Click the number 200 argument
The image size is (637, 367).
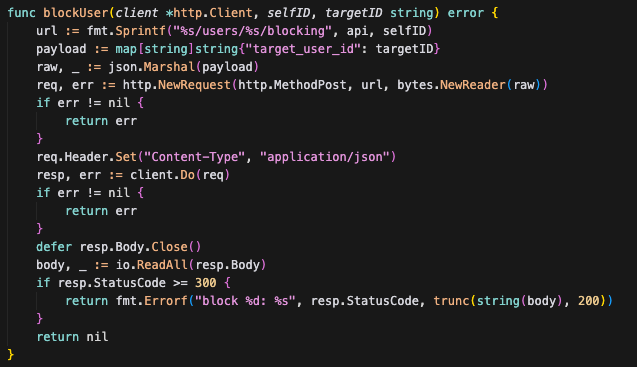tap(589, 301)
